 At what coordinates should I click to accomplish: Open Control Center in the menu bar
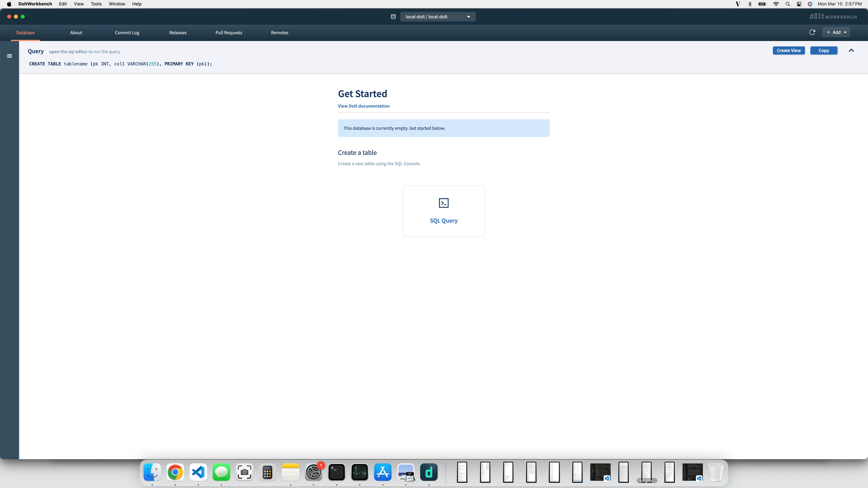[799, 4]
